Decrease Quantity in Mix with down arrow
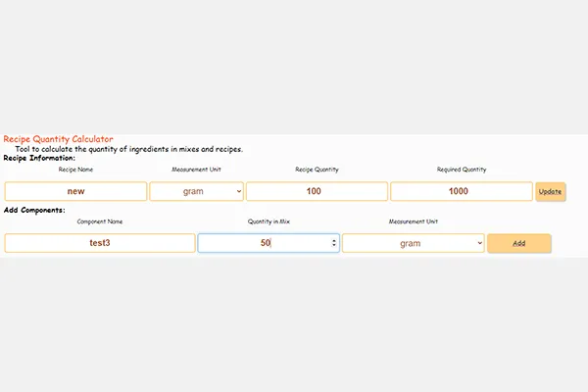 click(334, 246)
